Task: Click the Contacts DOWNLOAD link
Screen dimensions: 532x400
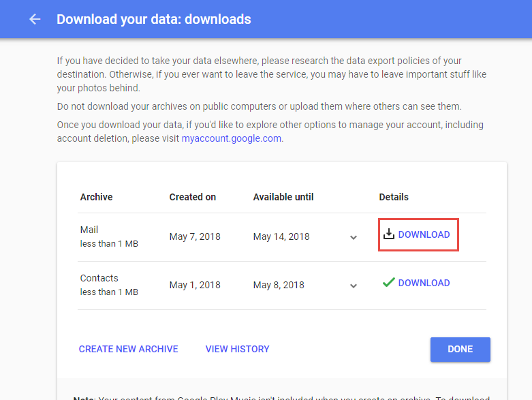Action: click(x=424, y=283)
